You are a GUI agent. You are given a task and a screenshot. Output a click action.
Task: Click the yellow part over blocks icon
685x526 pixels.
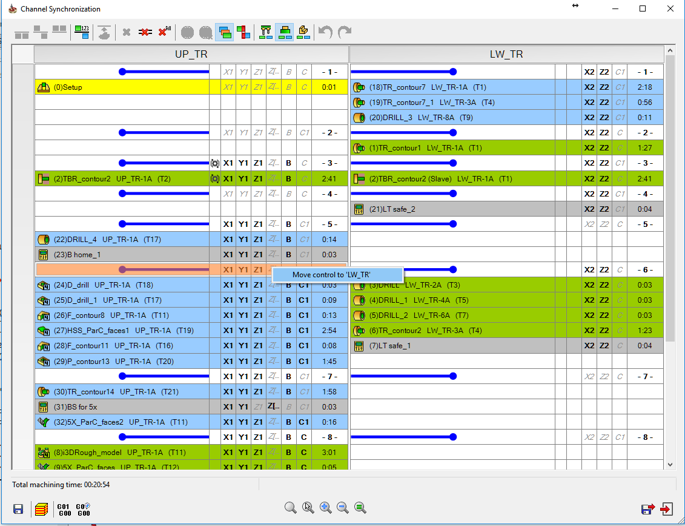(x=303, y=32)
